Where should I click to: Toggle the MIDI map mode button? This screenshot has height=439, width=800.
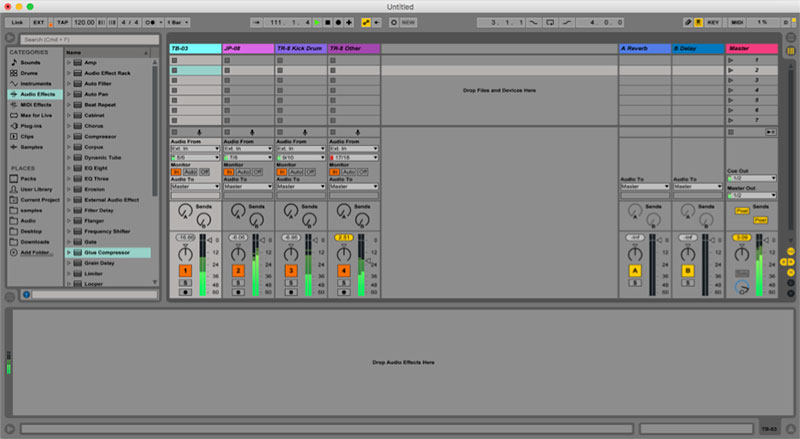click(737, 22)
